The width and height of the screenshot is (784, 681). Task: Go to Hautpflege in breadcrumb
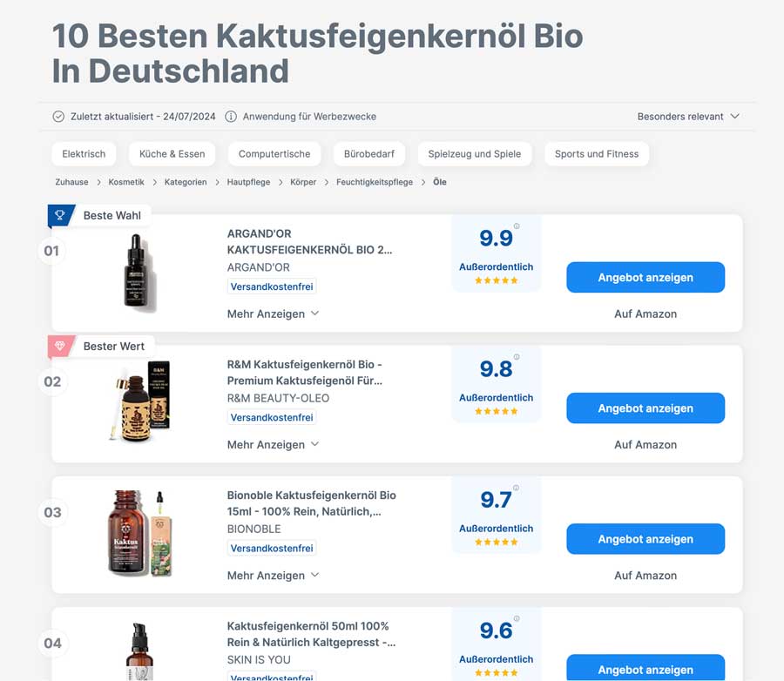click(x=248, y=182)
